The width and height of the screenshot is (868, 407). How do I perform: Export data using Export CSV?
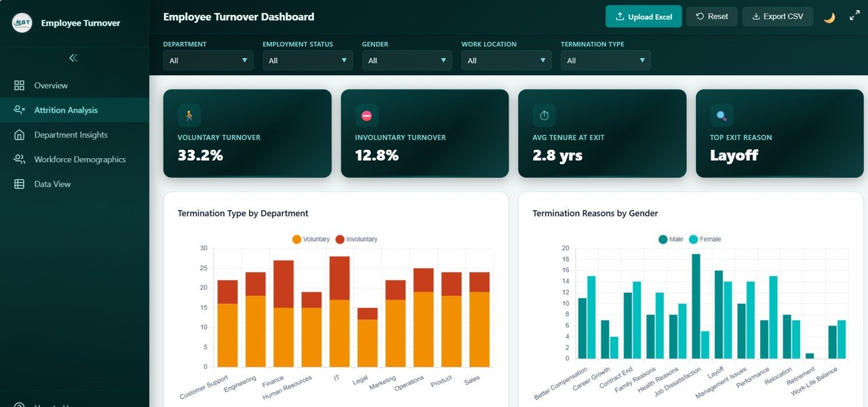[x=777, y=16]
